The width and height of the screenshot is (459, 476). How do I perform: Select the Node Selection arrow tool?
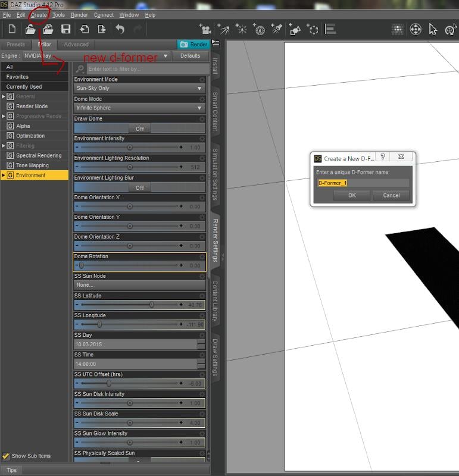pyautogui.click(x=433, y=29)
